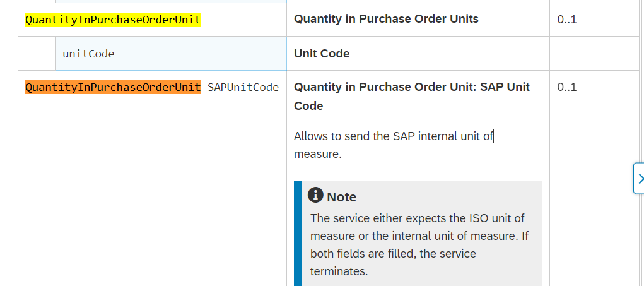Click the word 'terminates.' in the note

coord(339,271)
